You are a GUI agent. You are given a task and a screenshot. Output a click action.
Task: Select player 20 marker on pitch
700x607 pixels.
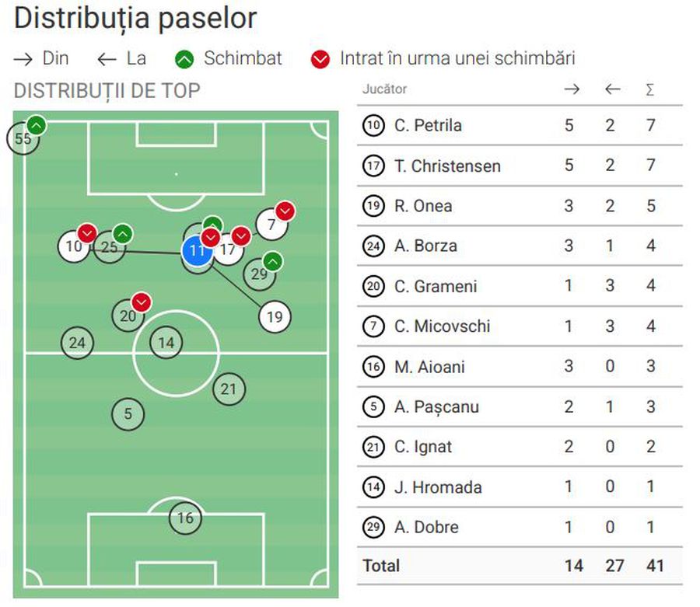(128, 316)
